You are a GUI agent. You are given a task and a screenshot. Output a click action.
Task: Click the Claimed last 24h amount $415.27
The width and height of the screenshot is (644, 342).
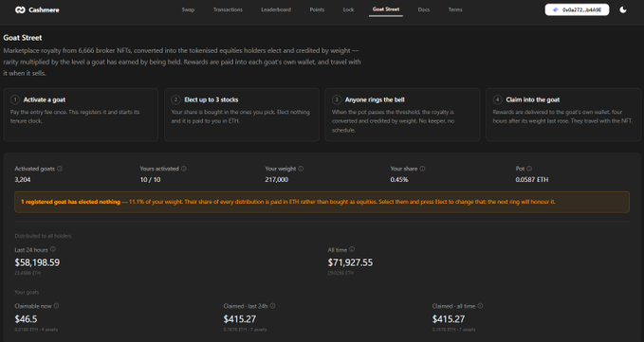click(x=240, y=319)
